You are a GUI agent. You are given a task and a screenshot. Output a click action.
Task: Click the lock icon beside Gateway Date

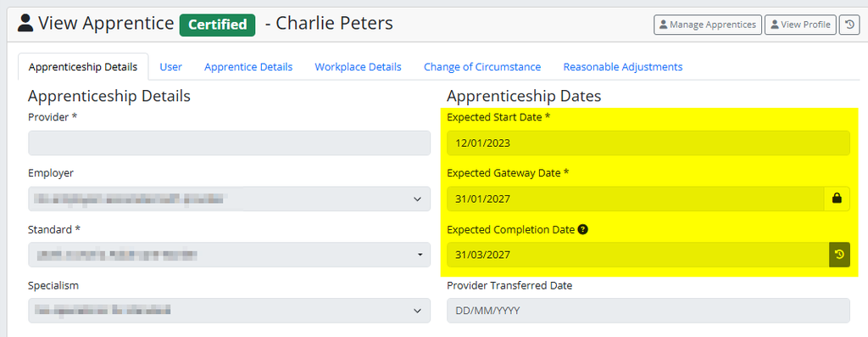coord(837,199)
